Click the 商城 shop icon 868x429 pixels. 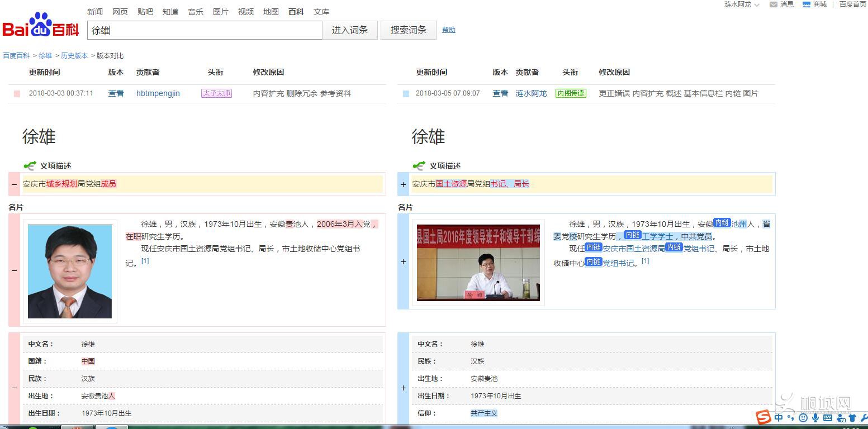click(x=807, y=4)
